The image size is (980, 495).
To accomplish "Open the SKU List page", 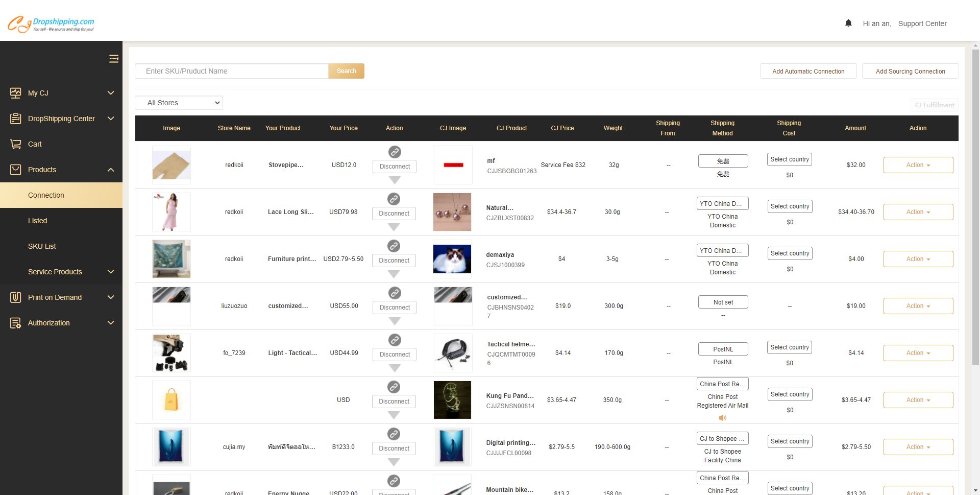I will click(42, 246).
